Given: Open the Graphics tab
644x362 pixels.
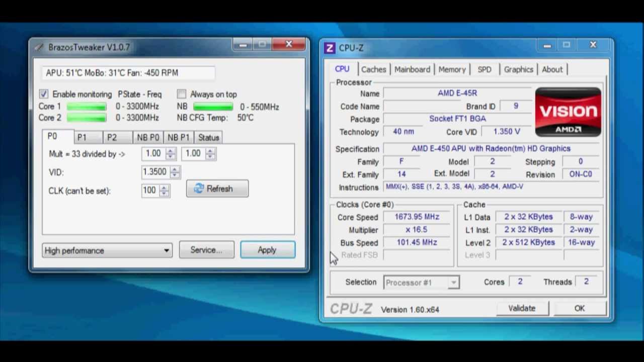Looking at the screenshot, I should click(518, 69).
